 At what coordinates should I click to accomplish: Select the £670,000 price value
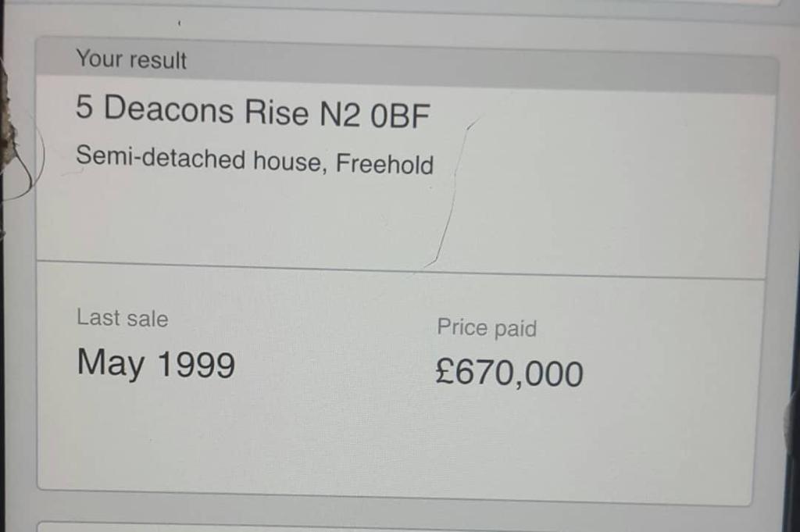point(509,373)
